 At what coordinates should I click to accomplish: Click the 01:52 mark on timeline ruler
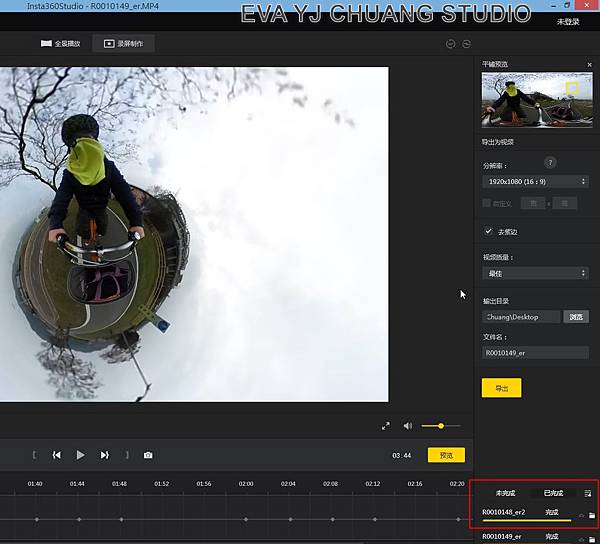(161, 484)
